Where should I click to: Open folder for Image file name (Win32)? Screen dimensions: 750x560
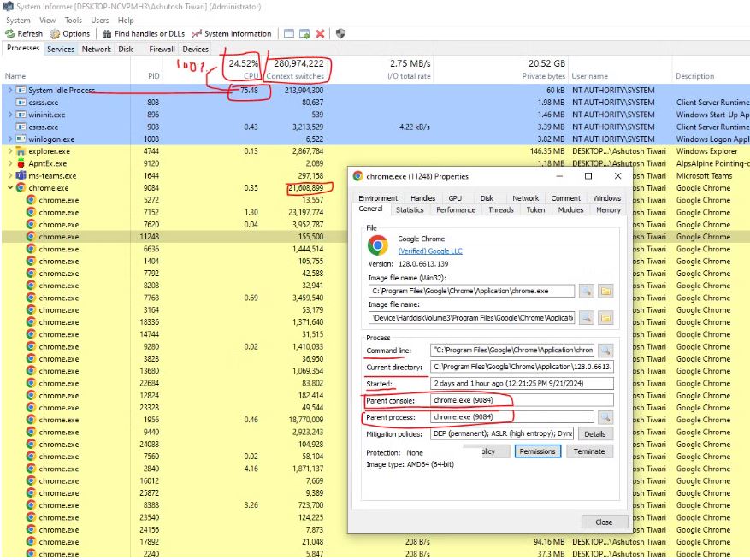pos(605,292)
